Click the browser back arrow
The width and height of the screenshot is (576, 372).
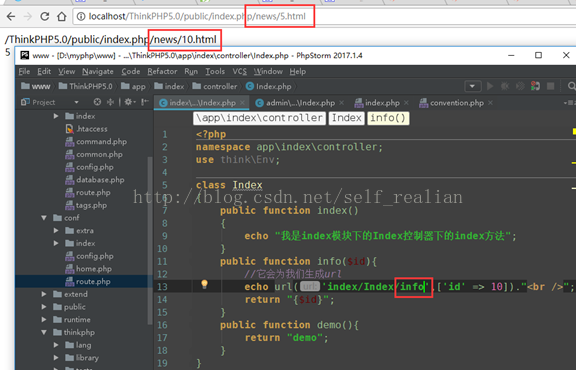point(11,17)
